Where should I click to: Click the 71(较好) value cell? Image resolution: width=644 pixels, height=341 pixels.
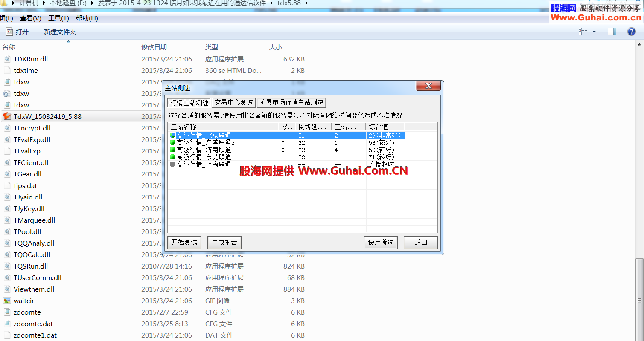(382, 157)
